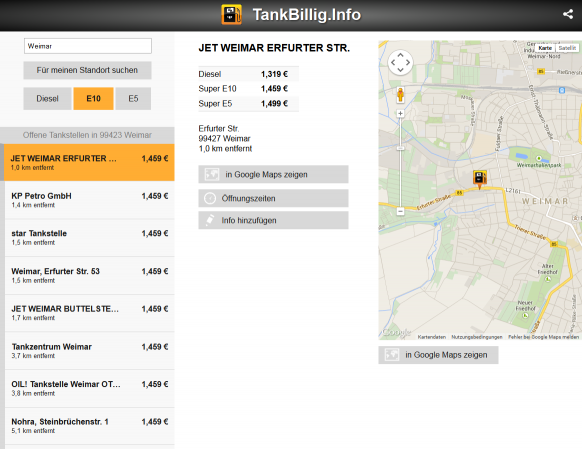Viewport: 582px width, 449px height.
Task: Select the Street View pegman on map
Action: click(x=400, y=95)
